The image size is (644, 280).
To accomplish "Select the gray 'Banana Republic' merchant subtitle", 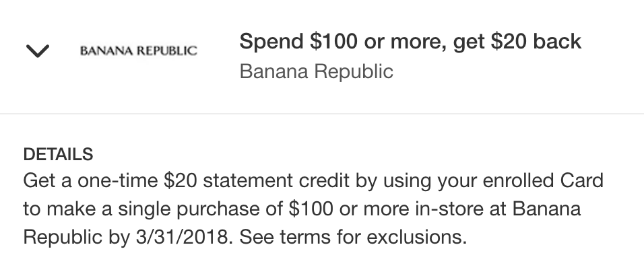I will point(316,71).
